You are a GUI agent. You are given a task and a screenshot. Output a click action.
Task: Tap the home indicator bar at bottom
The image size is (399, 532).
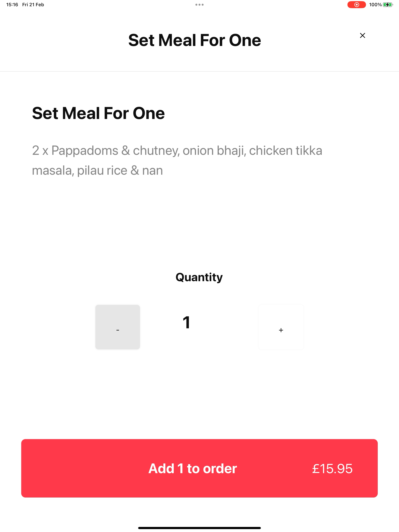click(x=199, y=528)
